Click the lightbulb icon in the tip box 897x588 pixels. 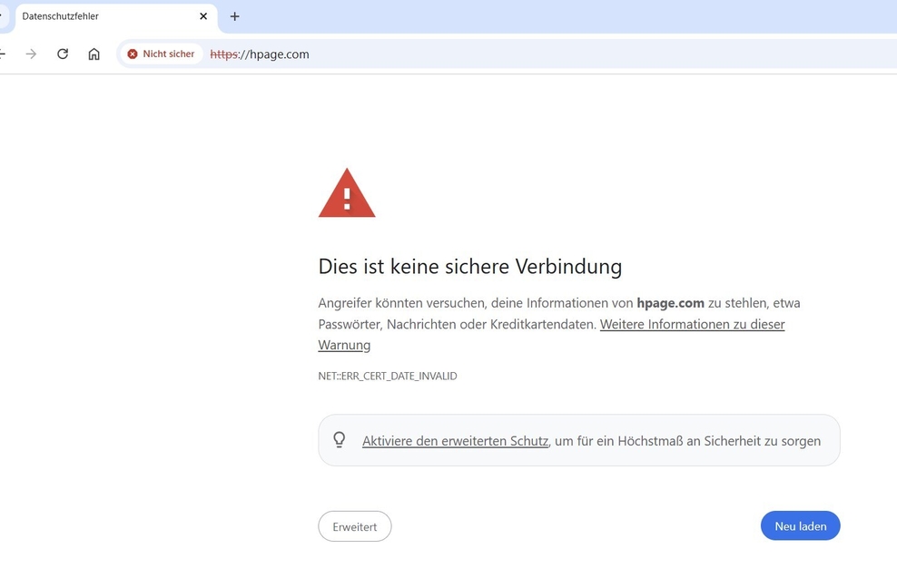coord(340,440)
